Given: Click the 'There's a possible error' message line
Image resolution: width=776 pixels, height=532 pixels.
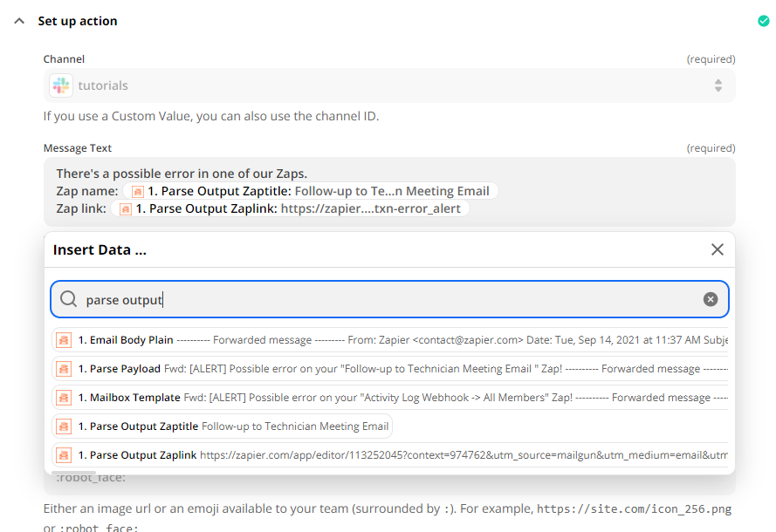Looking at the screenshot, I should [x=182, y=174].
